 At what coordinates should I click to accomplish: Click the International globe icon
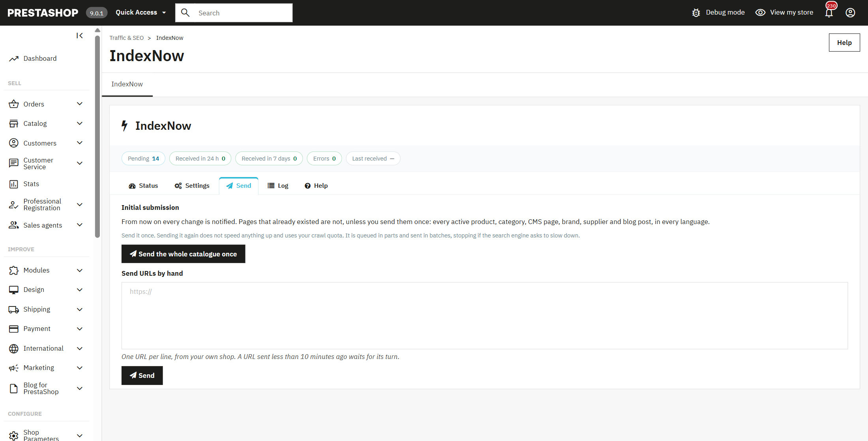[x=14, y=348]
